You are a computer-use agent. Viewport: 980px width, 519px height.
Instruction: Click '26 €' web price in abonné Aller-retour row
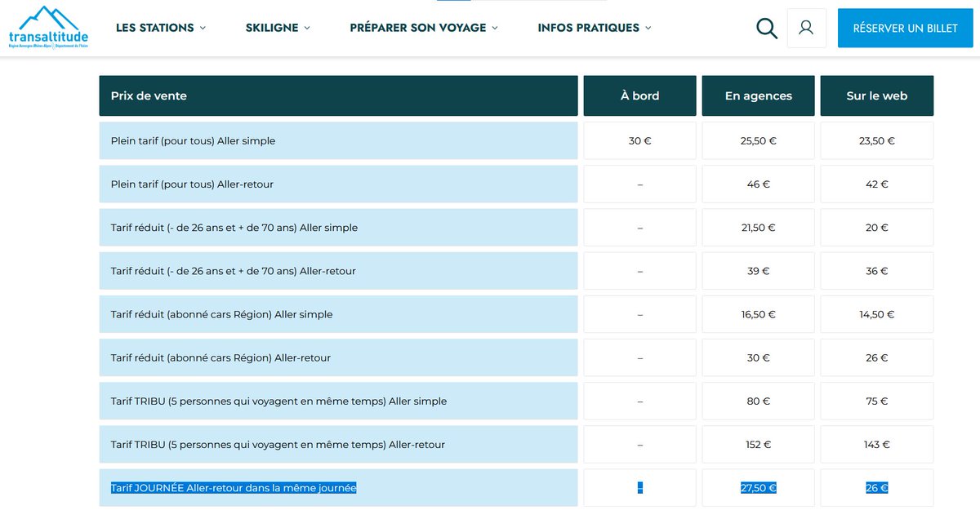tap(877, 357)
